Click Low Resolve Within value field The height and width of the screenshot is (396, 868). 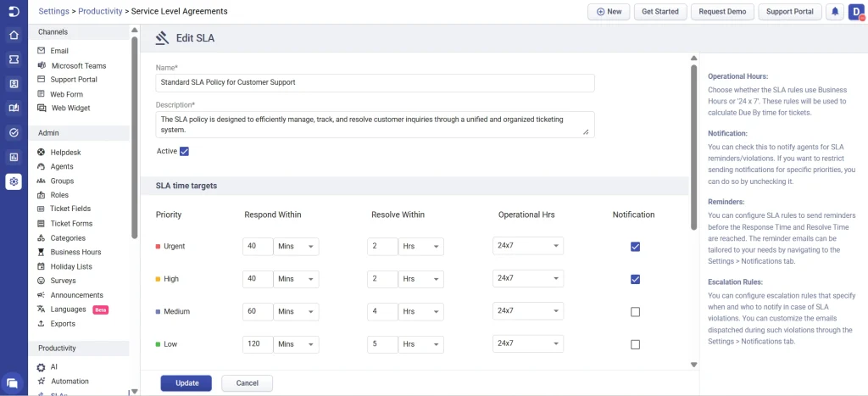[382, 344]
